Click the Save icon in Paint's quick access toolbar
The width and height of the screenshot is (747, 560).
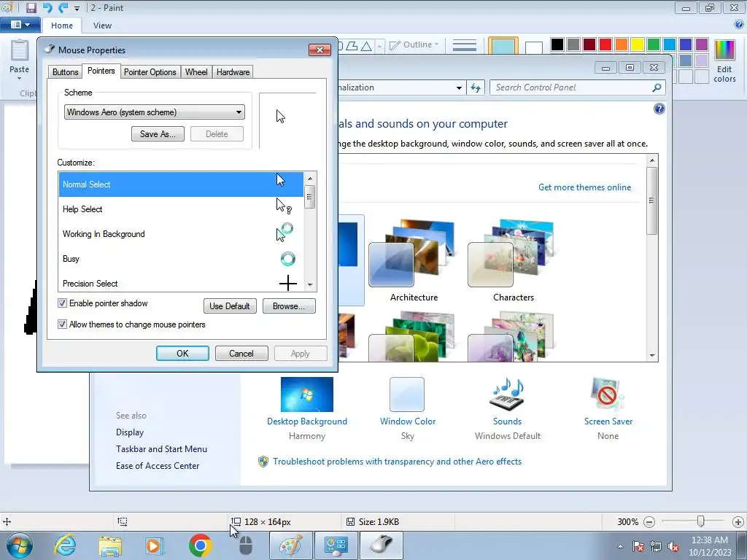31,7
